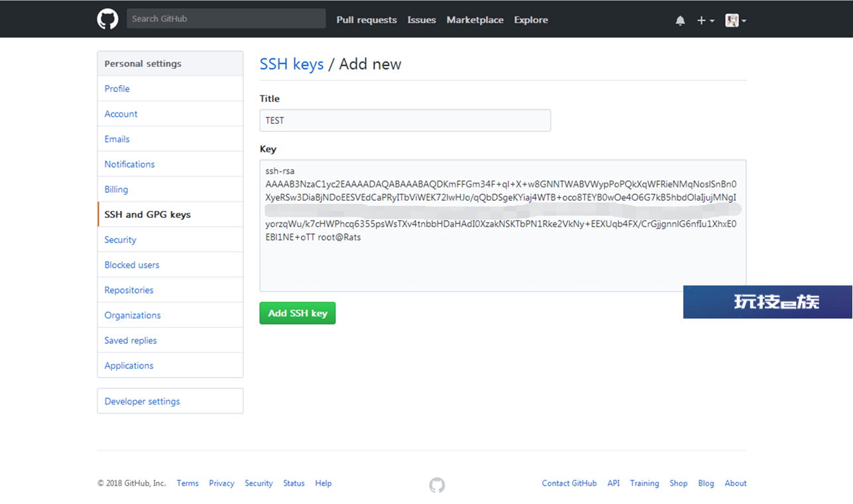The image size is (853, 504).
Task: Open the About footer link
Action: [x=736, y=483]
